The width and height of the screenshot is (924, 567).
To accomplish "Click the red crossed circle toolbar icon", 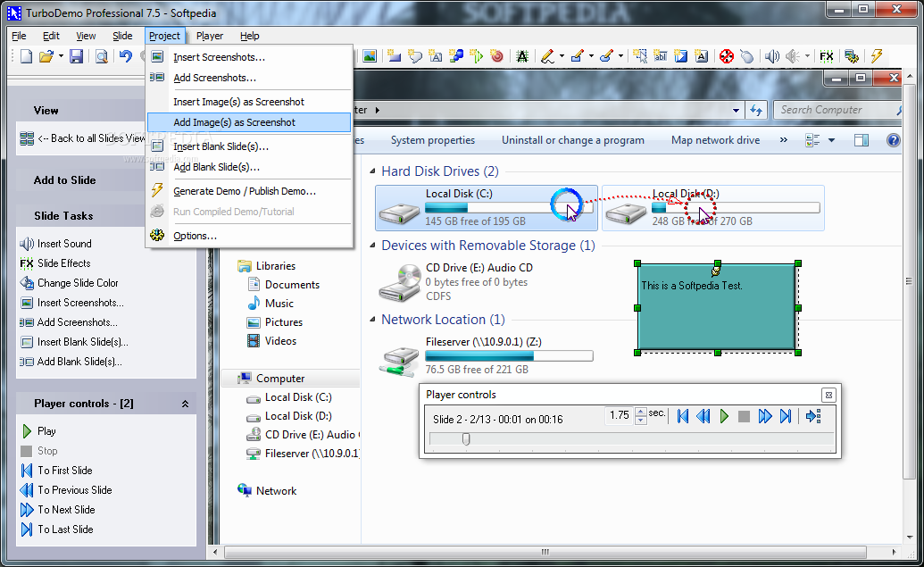I will 727,56.
